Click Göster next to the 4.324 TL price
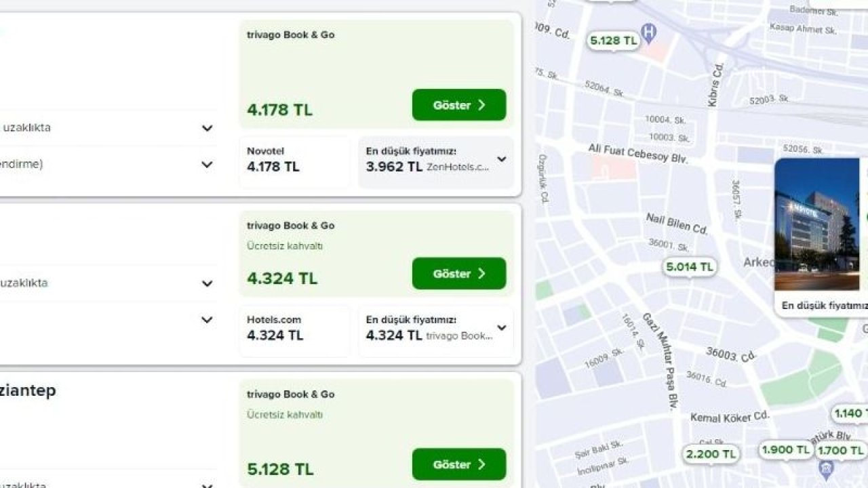 click(458, 274)
